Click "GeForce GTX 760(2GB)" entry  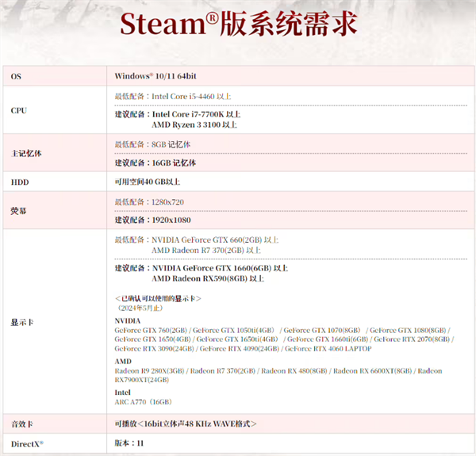tap(151, 331)
